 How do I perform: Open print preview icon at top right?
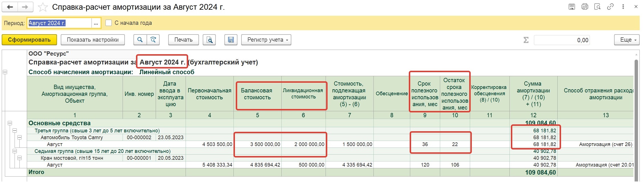click(x=598, y=7)
